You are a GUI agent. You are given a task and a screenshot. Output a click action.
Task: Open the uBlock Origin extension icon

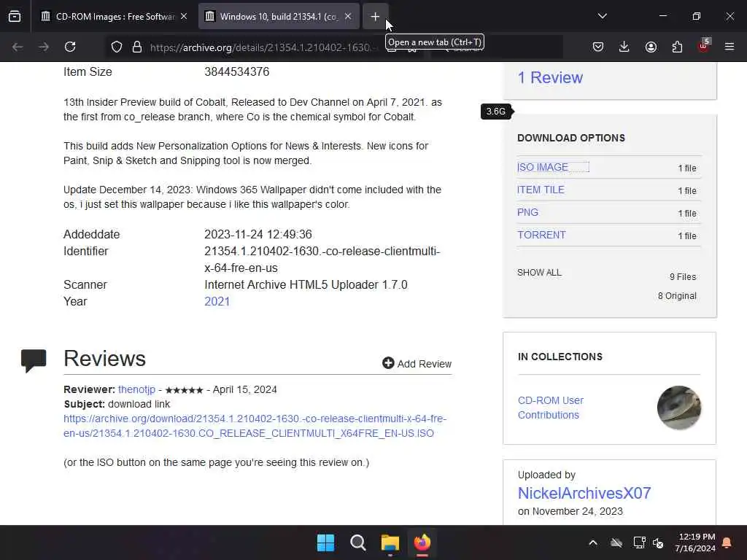pyautogui.click(x=704, y=46)
